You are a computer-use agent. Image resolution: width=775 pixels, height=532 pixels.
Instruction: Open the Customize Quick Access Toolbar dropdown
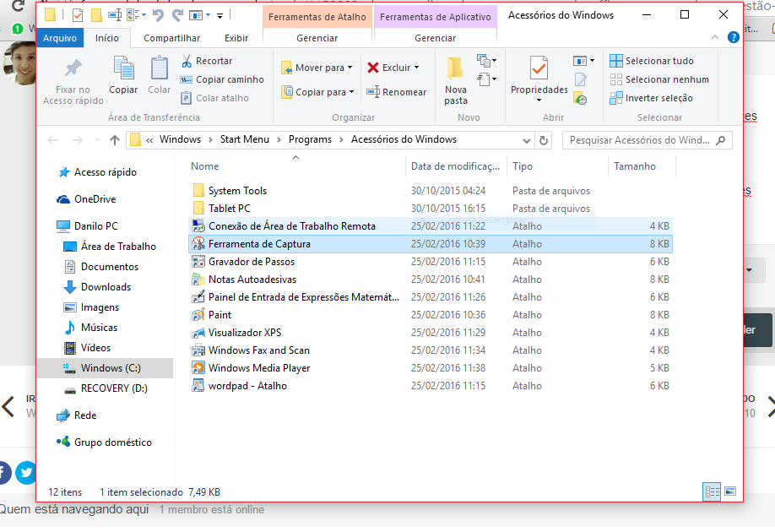point(220,16)
